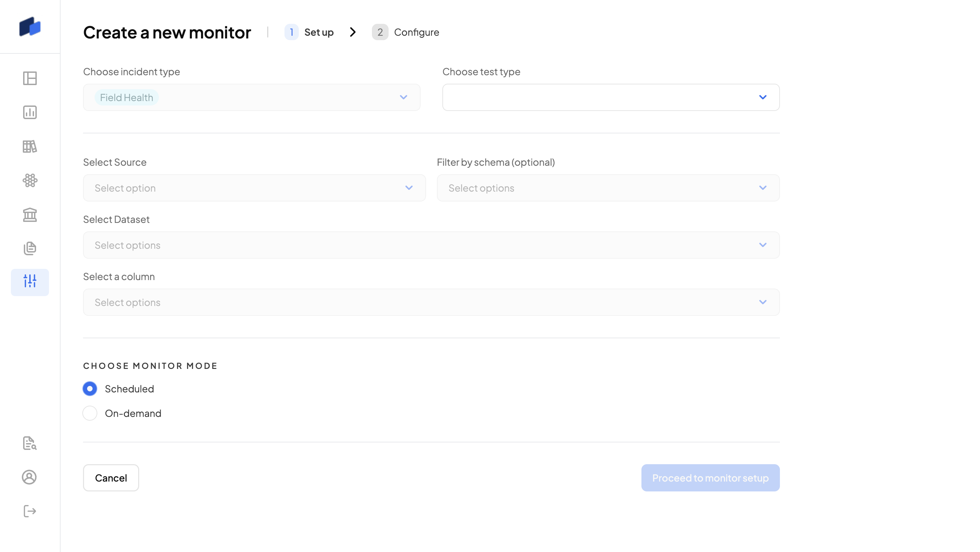The width and height of the screenshot is (980, 552).
Task: Open the bar chart analytics icon
Action: [x=30, y=112]
